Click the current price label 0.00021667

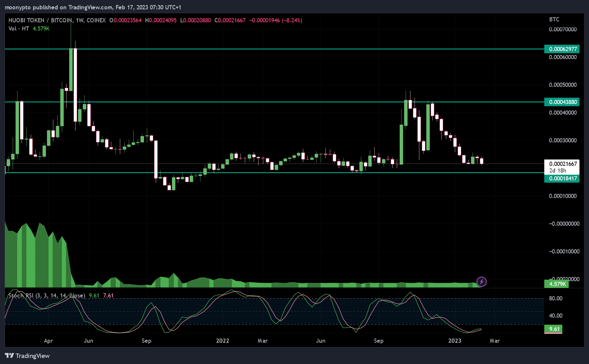coord(563,164)
